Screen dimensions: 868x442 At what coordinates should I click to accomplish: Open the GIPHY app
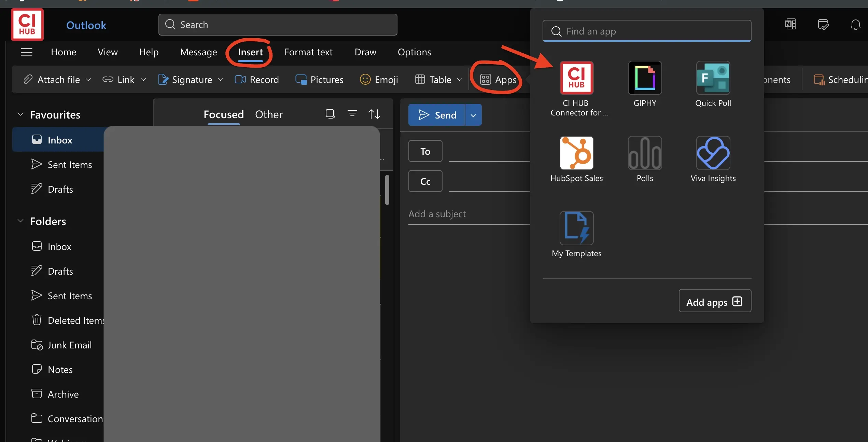click(x=645, y=84)
